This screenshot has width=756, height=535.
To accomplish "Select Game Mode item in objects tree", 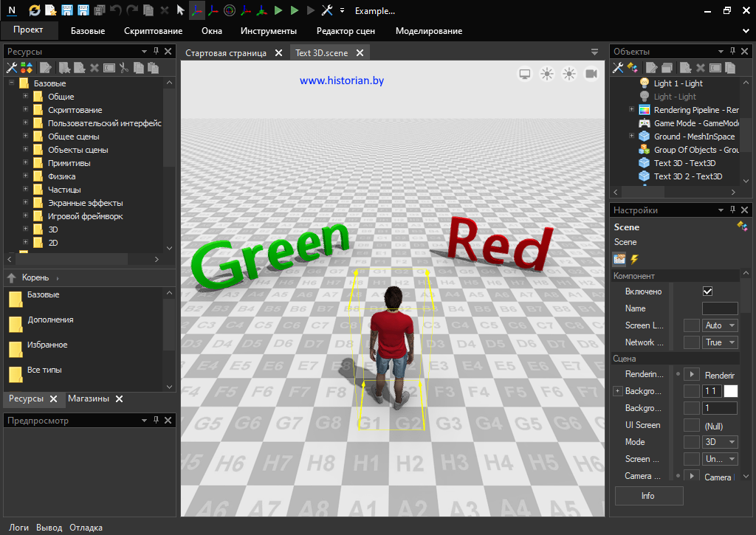I will point(695,123).
